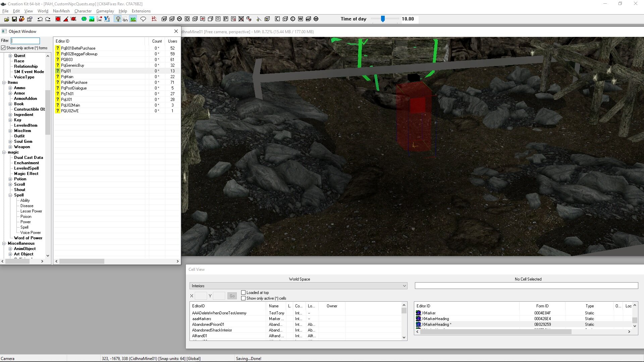Expand the Weapon tree node
The image size is (644, 362).
tap(10, 147)
